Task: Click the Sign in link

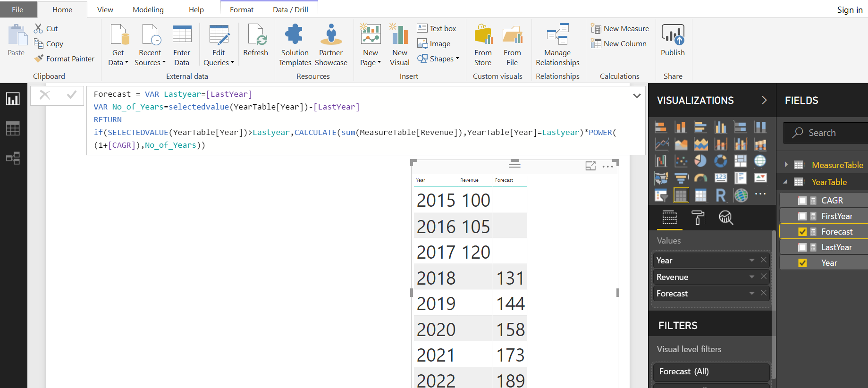Action: click(850, 10)
